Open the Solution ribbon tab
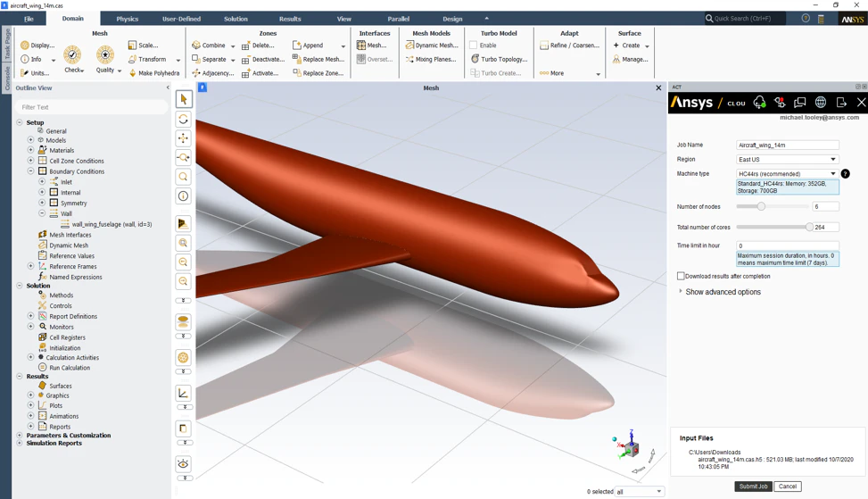Image resolution: width=868 pixels, height=499 pixels. (236, 19)
